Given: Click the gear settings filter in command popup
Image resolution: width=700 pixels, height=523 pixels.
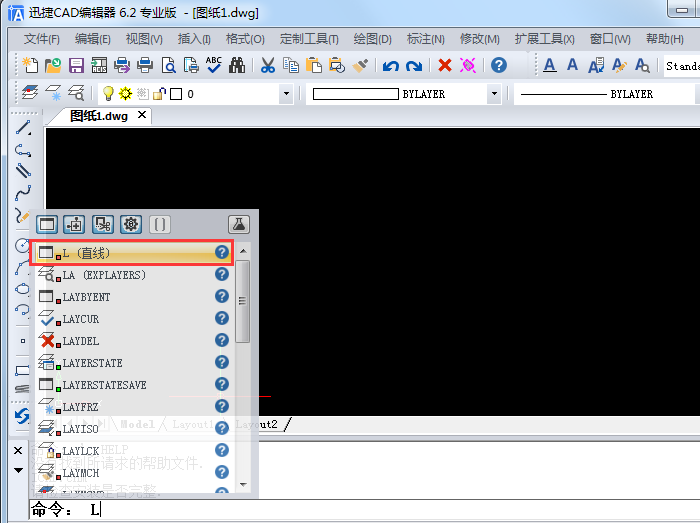Looking at the screenshot, I should [x=131, y=224].
